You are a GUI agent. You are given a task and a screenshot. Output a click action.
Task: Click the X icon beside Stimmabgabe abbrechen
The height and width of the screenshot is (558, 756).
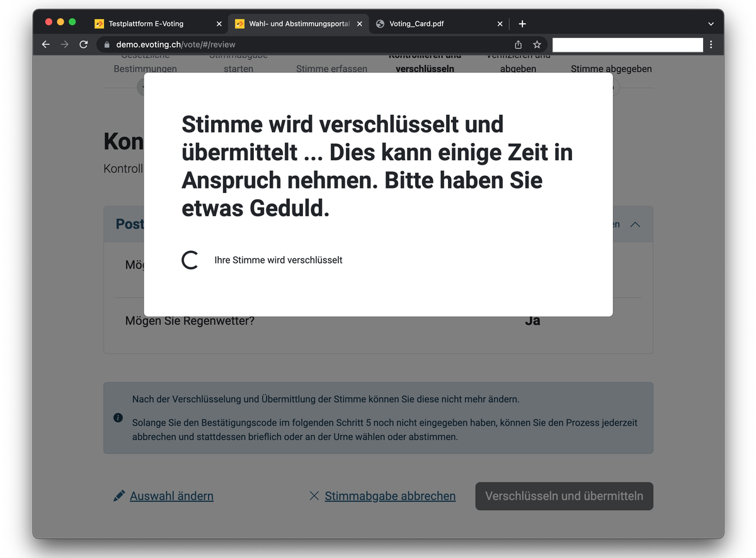pos(314,496)
